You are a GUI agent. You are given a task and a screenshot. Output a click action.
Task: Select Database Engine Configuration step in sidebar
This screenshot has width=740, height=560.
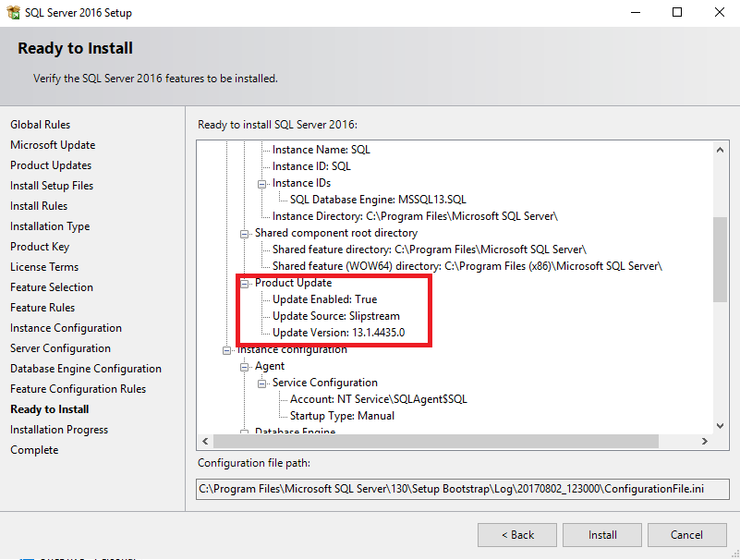coord(86,369)
